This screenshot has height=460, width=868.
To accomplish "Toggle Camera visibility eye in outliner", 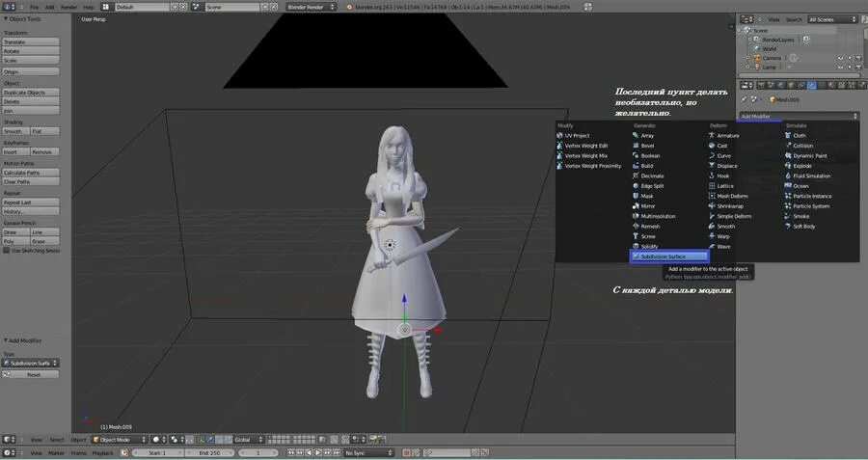I will click(840, 58).
